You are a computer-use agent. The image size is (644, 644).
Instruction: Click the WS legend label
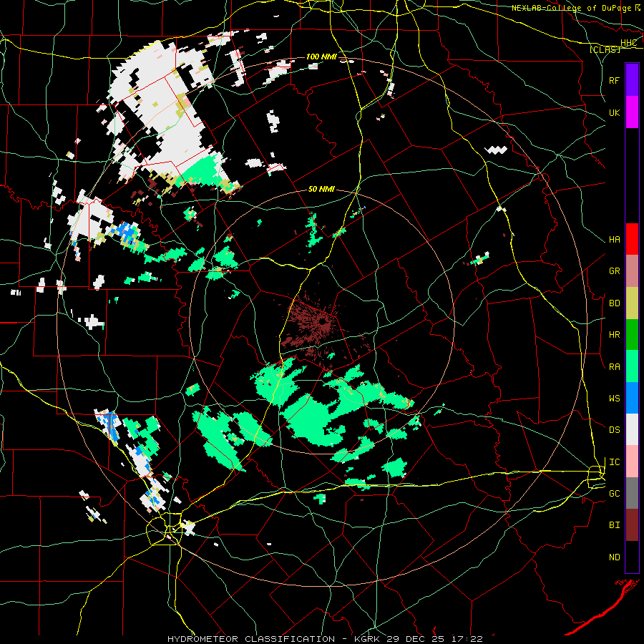(x=615, y=399)
